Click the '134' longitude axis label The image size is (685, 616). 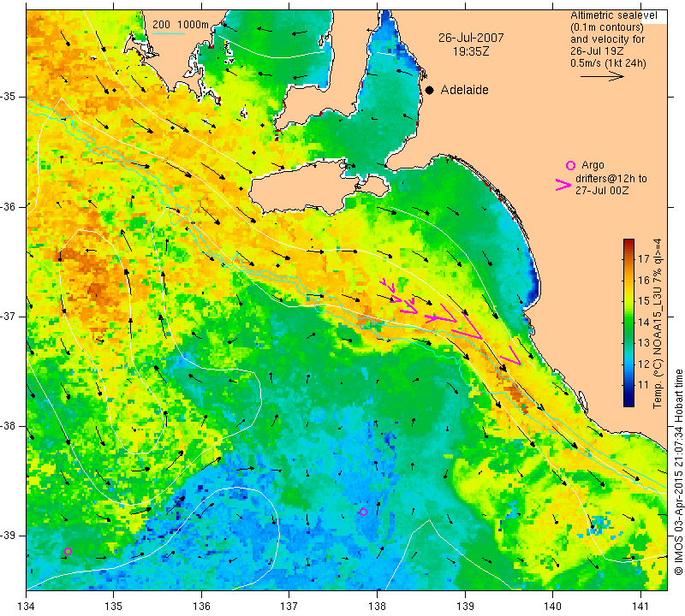point(27,607)
